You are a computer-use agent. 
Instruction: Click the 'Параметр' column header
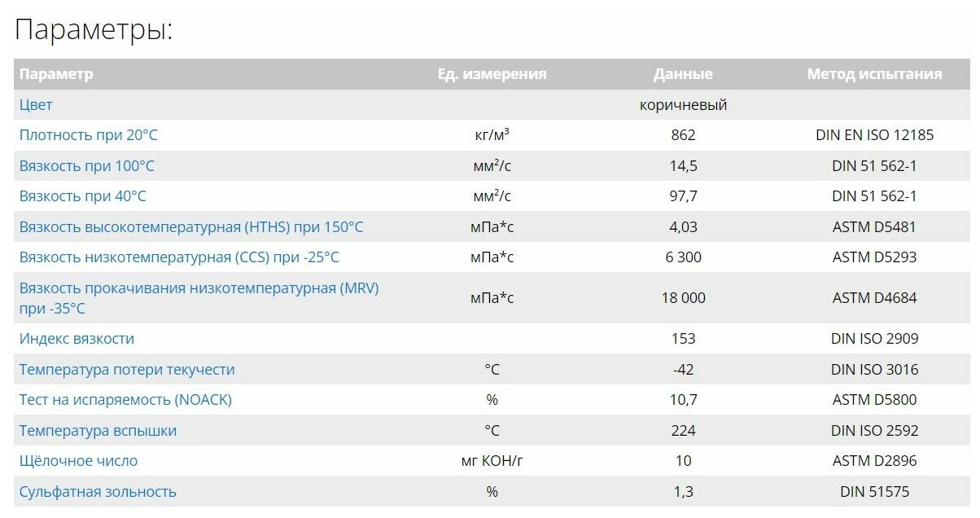[x=56, y=74]
